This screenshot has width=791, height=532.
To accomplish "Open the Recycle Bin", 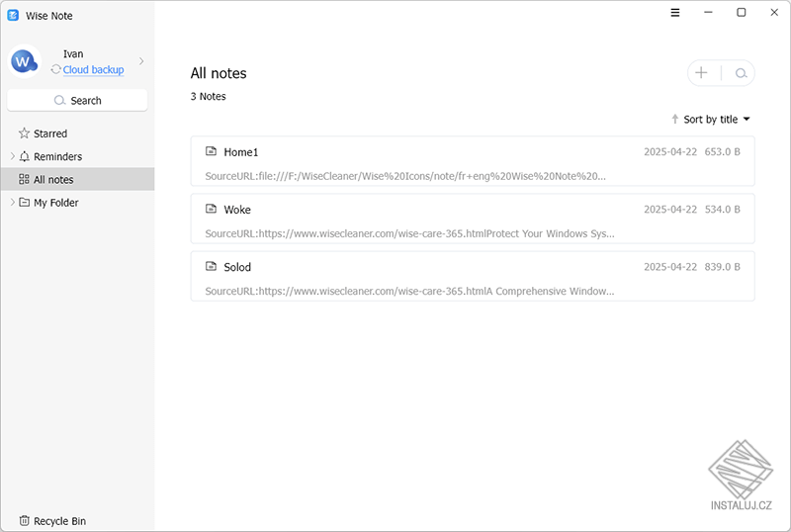I will pyautogui.click(x=59, y=521).
